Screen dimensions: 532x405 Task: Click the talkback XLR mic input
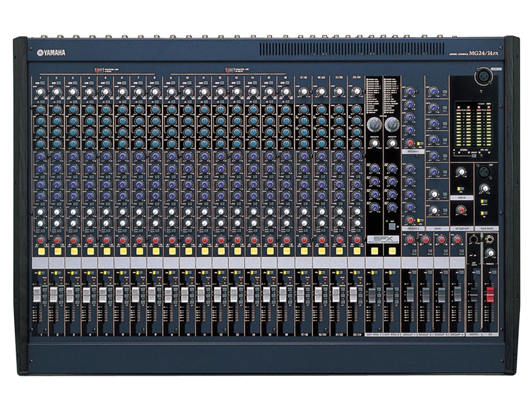(x=484, y=172)
